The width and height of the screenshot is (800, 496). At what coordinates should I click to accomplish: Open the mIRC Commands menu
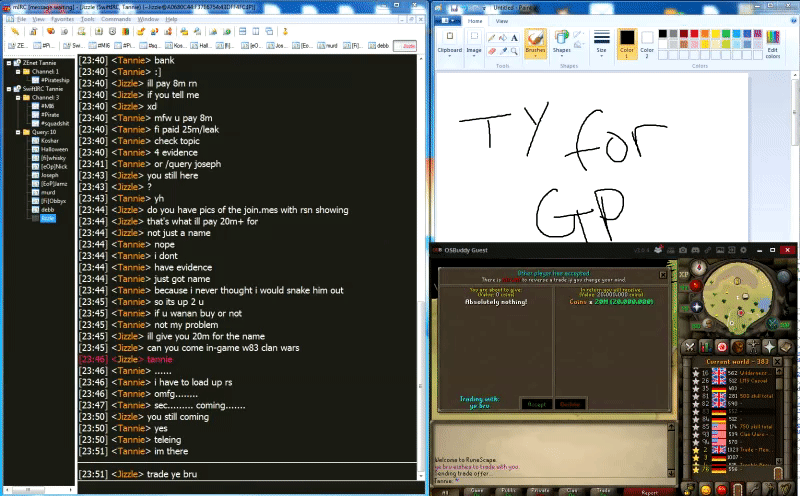coord(116,19)
